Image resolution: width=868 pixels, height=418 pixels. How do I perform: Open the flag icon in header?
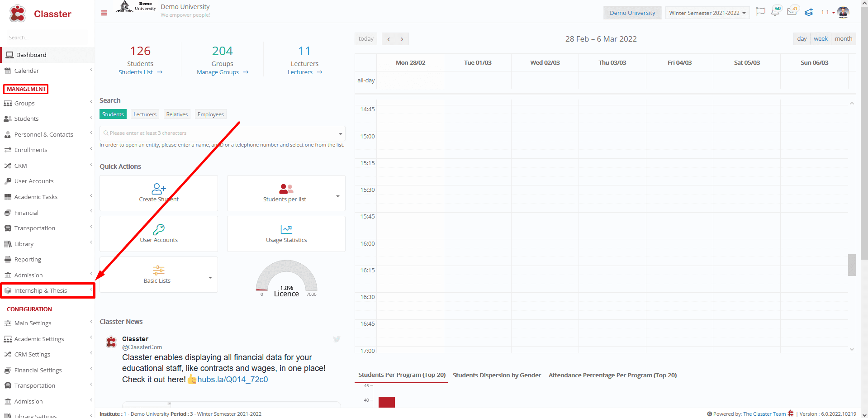(761, 12)
